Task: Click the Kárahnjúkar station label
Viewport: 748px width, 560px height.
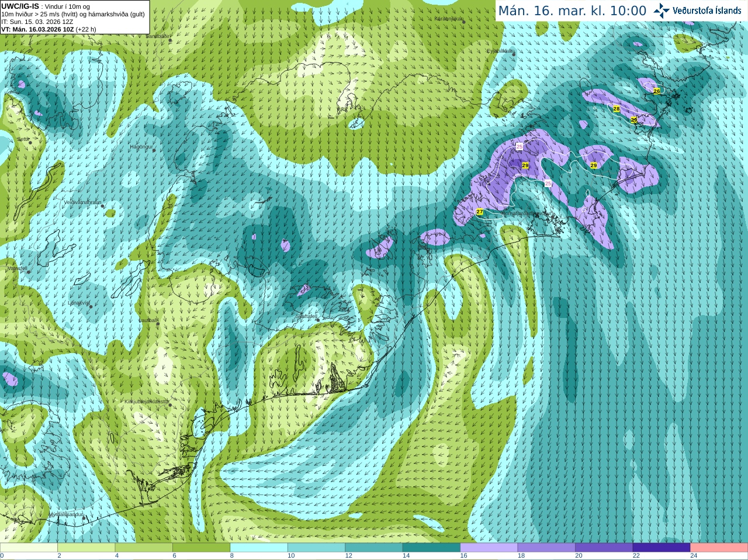Action: pos(448,18)
